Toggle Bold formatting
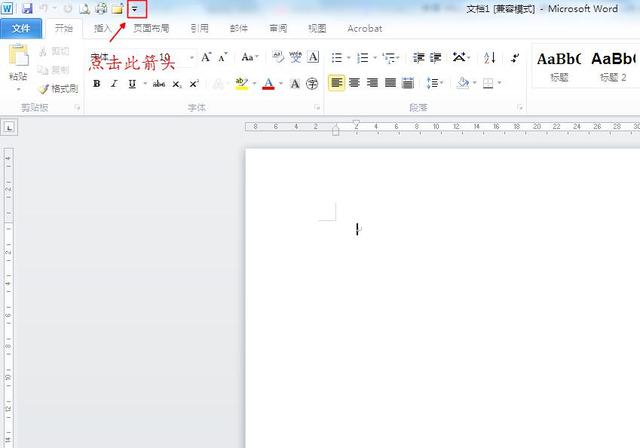The height and width of the screenshot is (448, 640). click(x=97, y=83)
